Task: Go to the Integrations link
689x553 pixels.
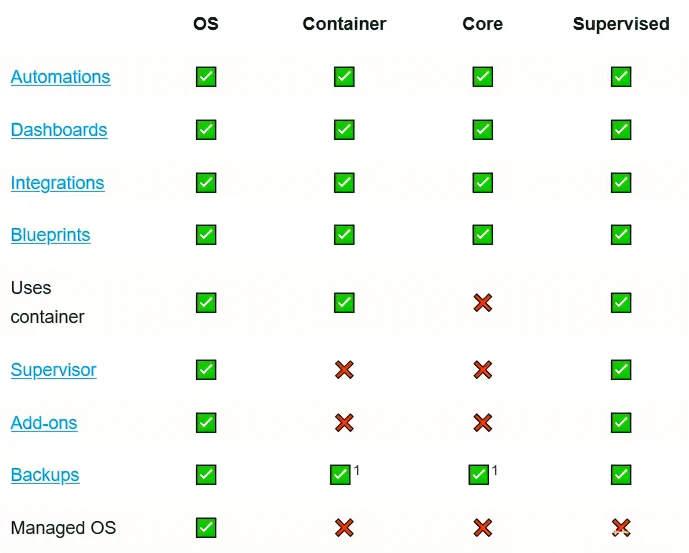Action: click(x=57, y=183)
